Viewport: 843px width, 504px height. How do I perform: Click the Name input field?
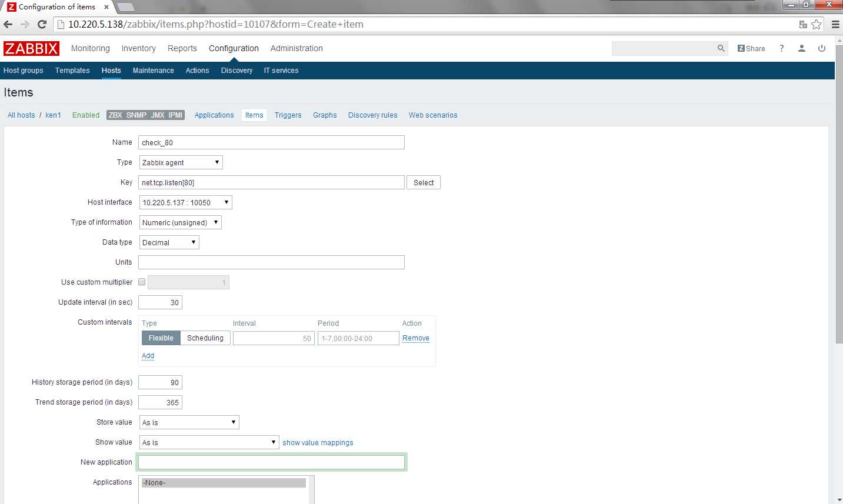[271, 142]
